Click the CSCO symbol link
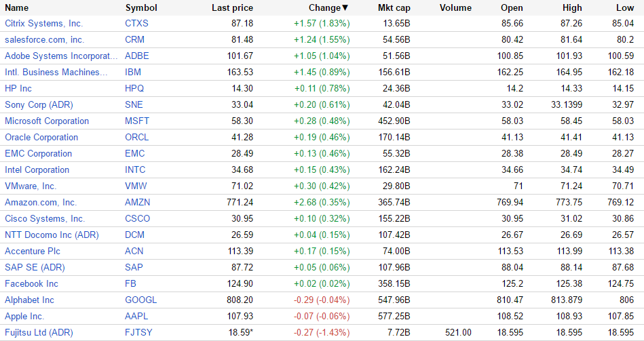The image size is (644, 341). (x=138, y=219)
